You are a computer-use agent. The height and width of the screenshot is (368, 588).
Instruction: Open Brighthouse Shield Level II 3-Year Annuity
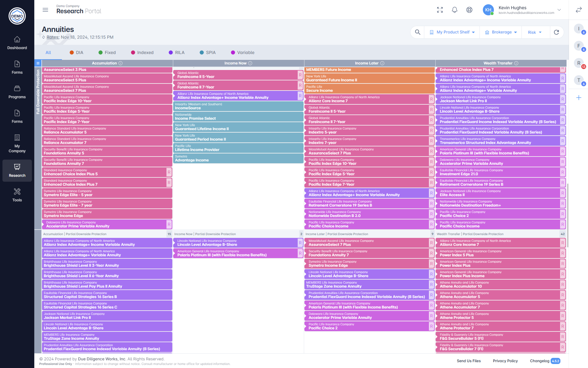click(107, 264)
